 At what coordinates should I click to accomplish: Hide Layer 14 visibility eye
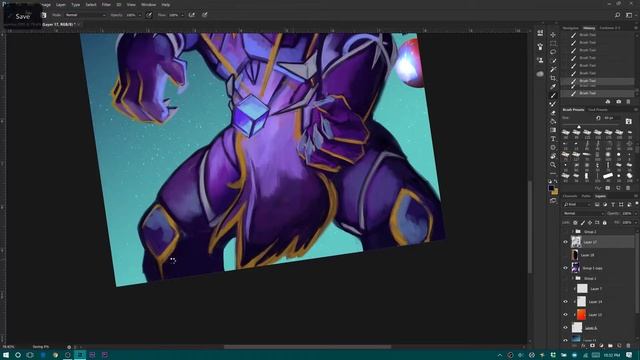[566, 302]
